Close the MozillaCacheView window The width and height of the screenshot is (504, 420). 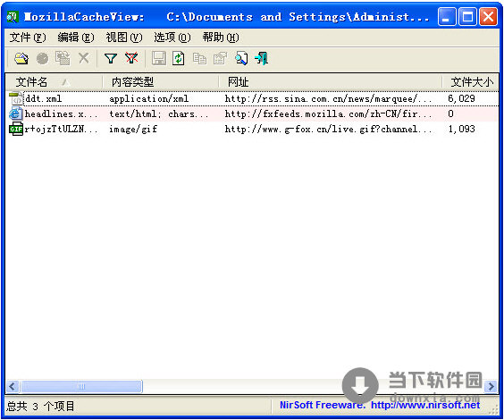click(488, 17)
